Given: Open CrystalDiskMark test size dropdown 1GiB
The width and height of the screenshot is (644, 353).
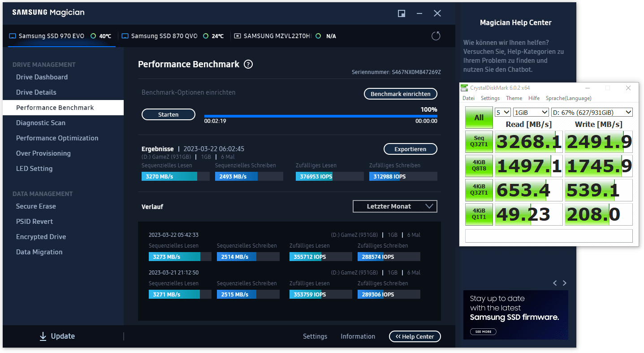Looking at the screenshot, I should coord(531,112).
